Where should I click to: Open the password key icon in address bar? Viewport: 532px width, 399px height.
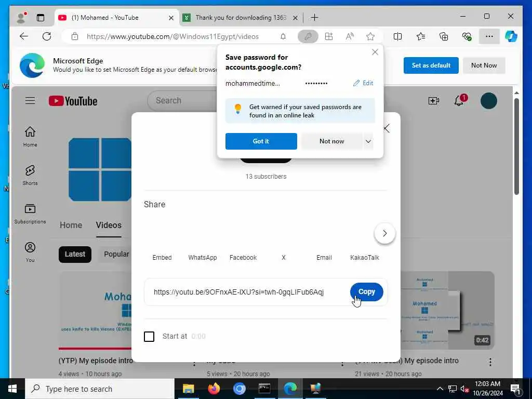(x=308, y=36)
